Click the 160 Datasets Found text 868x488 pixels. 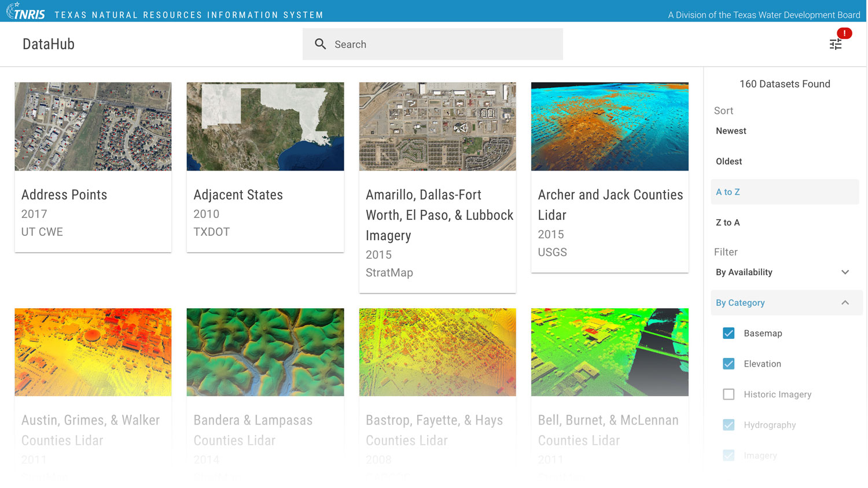(785, 84)
